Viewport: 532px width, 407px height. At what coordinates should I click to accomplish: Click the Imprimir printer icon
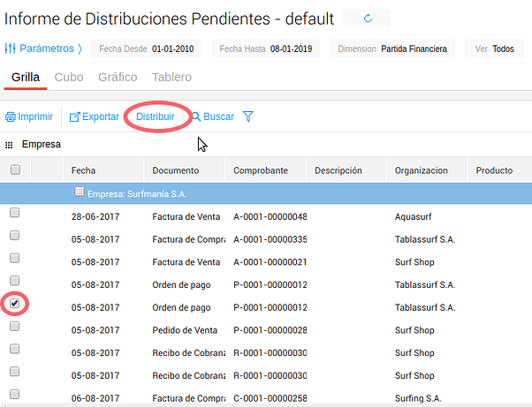pyautogui.click(x=11, y=117)
